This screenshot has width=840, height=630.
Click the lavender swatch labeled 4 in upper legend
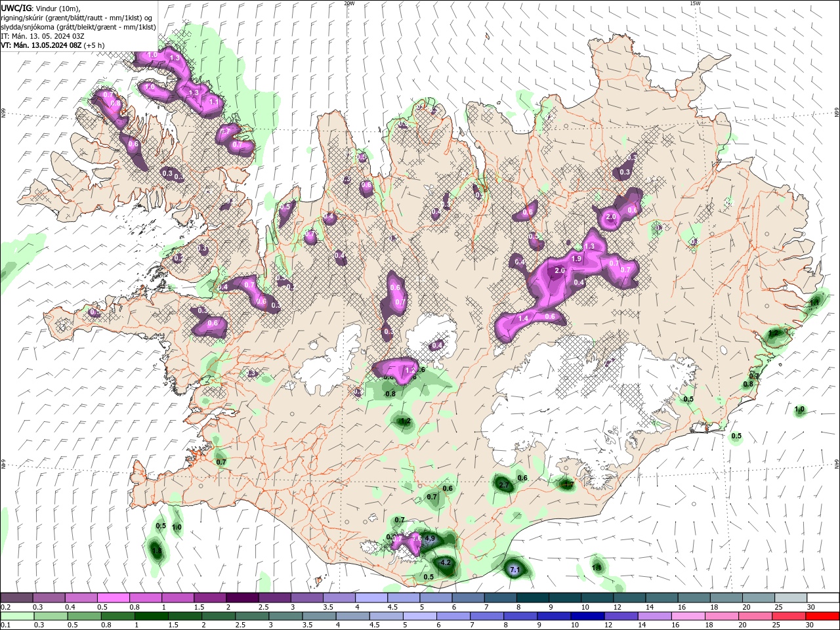tap(371, 597)
